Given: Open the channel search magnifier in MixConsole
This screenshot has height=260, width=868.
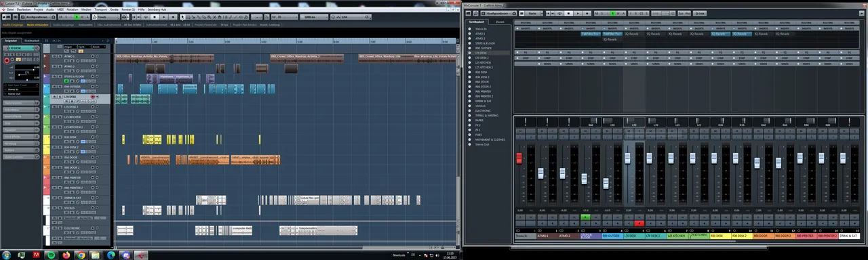Looking at the screenshot, I should click(x=476, y=13).
